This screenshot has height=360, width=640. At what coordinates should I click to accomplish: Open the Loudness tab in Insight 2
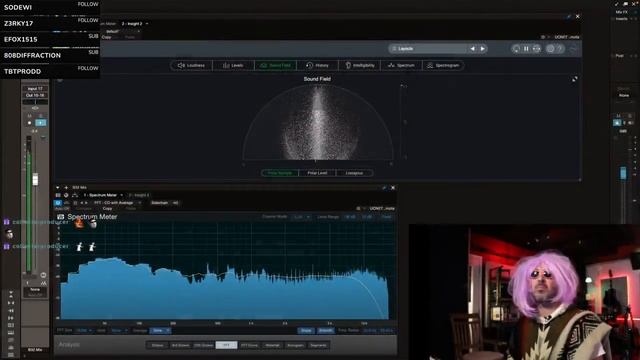(x=191, y=65)
